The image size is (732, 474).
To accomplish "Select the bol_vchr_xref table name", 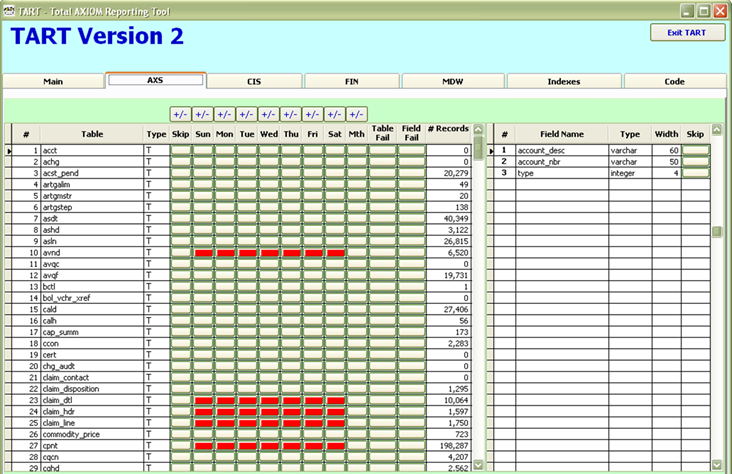I will (x=66, y=298).
